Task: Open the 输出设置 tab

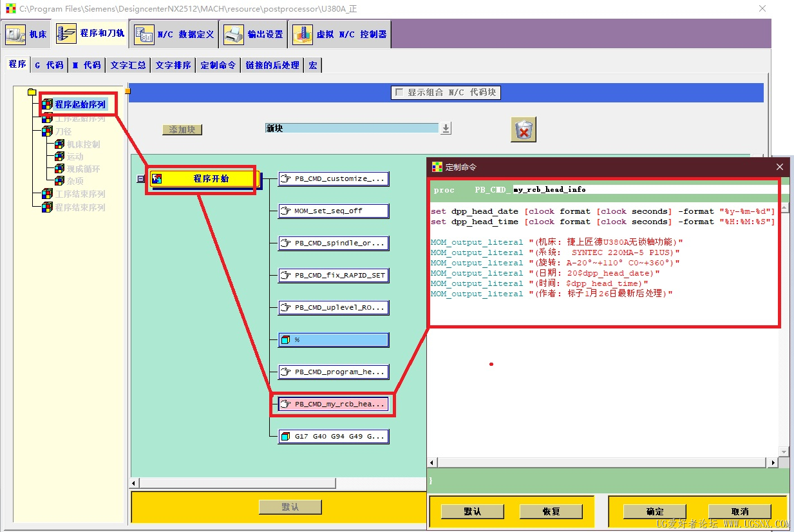Action: (x=254, y=34)
